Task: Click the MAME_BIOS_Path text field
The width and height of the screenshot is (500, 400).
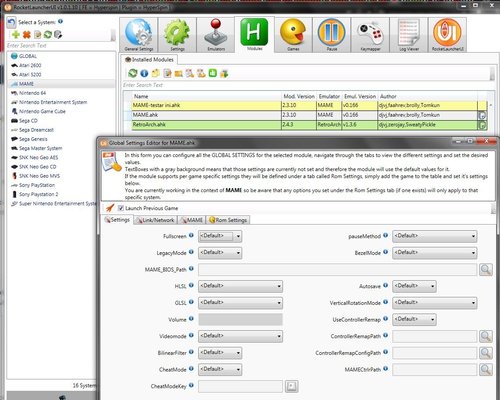Action: 338,269
